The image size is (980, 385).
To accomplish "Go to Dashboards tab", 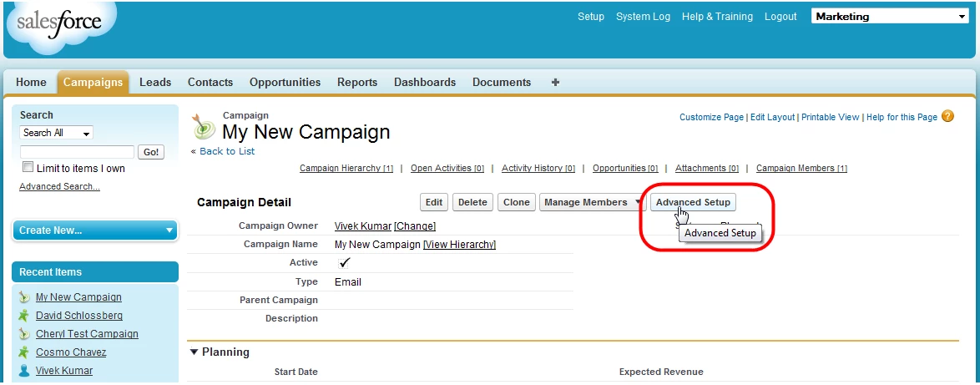I will (425, 82).
